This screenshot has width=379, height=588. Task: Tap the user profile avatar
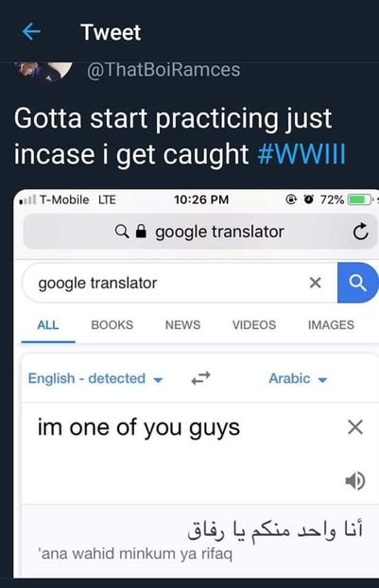[44, 71]
